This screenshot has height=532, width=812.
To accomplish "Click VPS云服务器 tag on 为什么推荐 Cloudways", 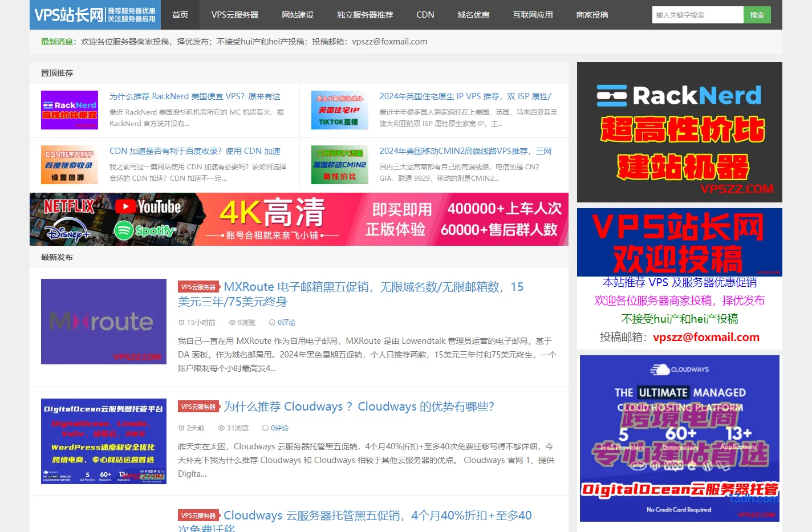I will pyautogui.click(x=198, y=407).
